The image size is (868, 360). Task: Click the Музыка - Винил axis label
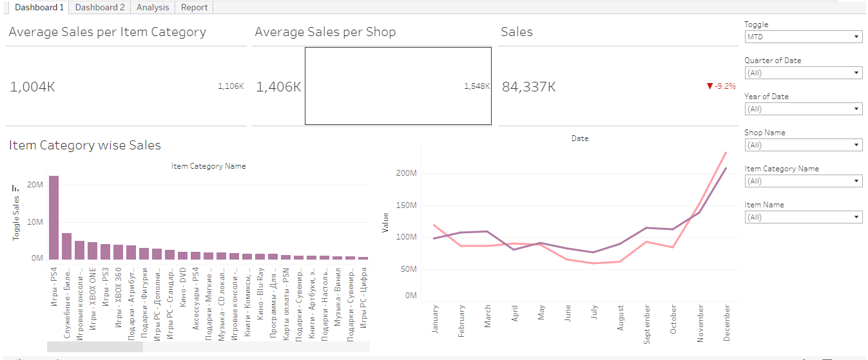coord(338,298)
